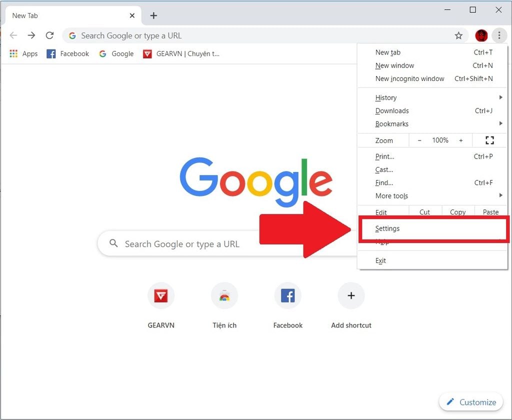The width and height of the screenshot is (512, 420).
Task: Click Cut in the Edit row
Action: click(425, 211)
